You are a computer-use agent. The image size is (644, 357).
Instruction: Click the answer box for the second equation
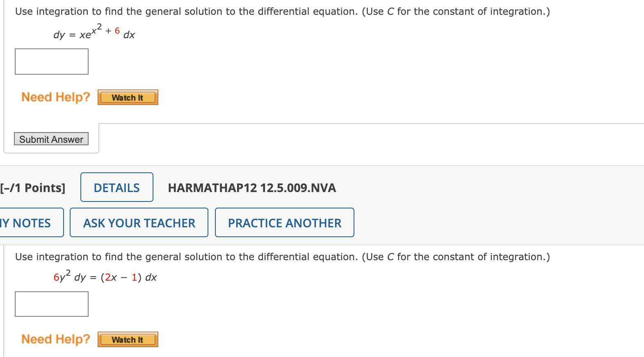click(51, 304)
